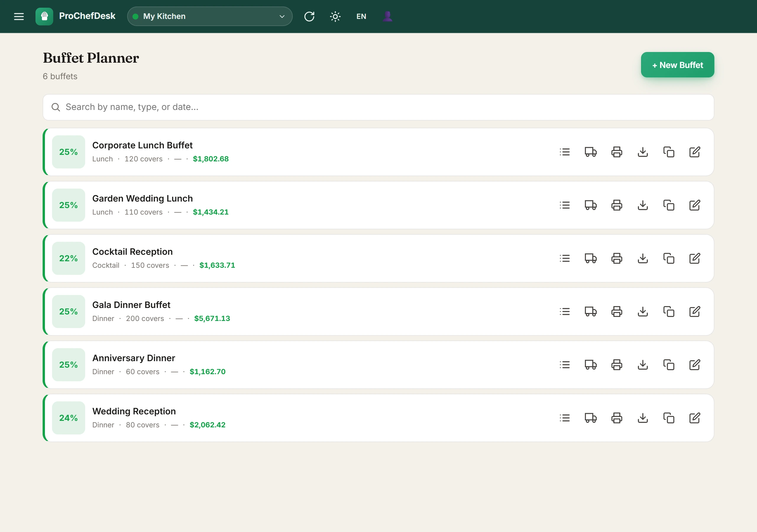Download the Anniversary Dinner buffet
Viewport: 757px width, 532px height.
coord(643,365)
